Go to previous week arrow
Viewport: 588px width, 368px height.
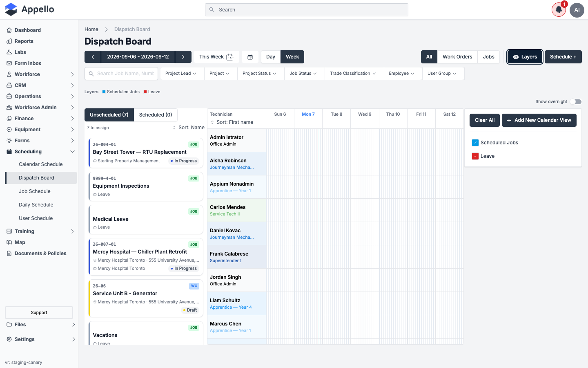click(93, 57)
